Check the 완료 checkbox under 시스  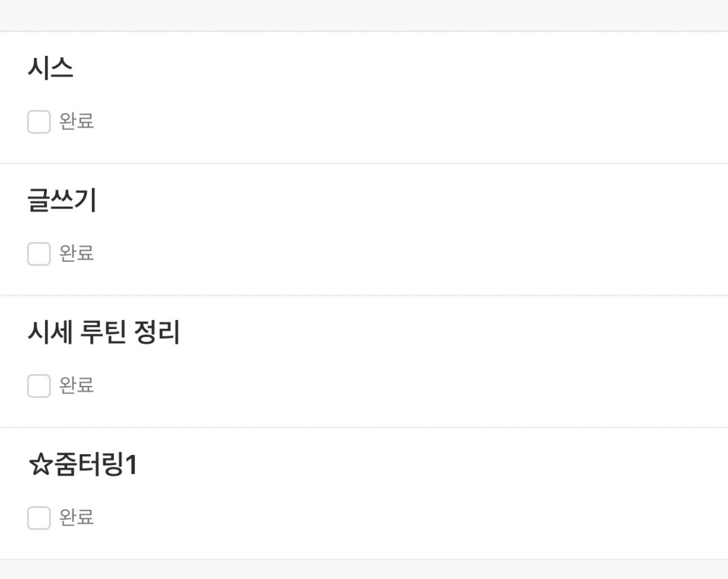(x=39, y=122)
